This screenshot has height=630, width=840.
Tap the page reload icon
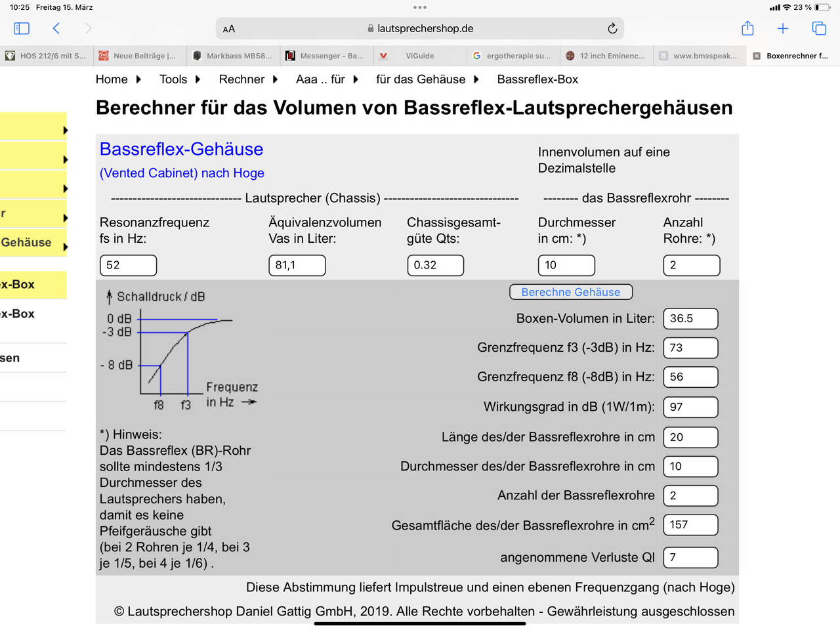(x=612, y=28)
